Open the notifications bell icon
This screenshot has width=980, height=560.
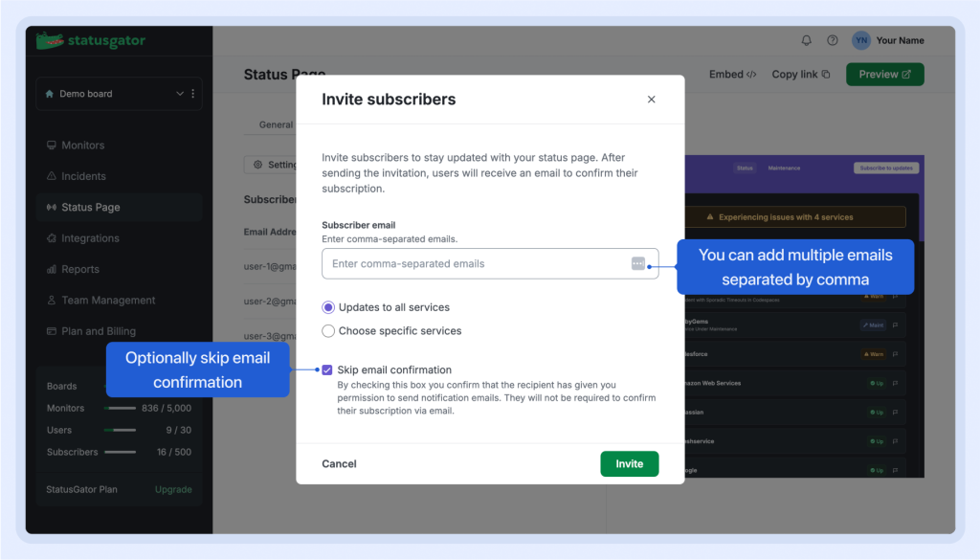pyautogui.click(x=806, y=40)
